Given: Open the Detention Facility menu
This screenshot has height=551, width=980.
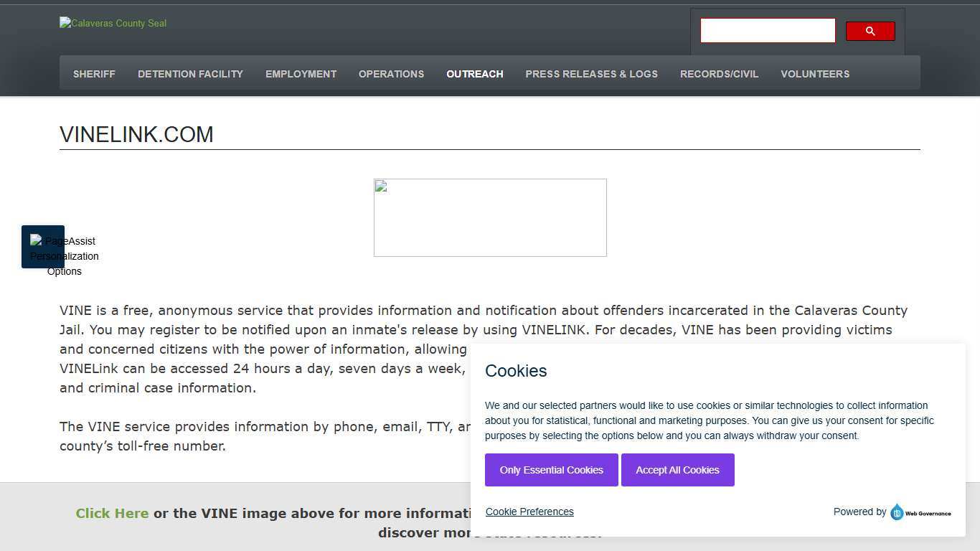Looking at the screenshot, I should tap(190, 74).
